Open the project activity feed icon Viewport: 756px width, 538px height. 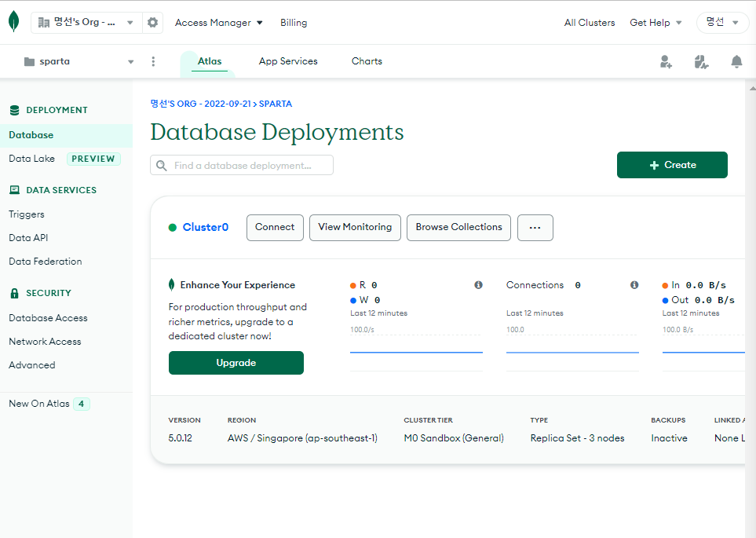tap(701, 62)
